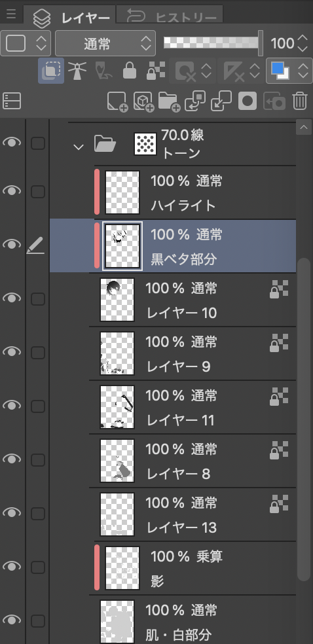Open the layer panel hamburger menu
This screenshot has height=644, width=313.
(11, 14)
